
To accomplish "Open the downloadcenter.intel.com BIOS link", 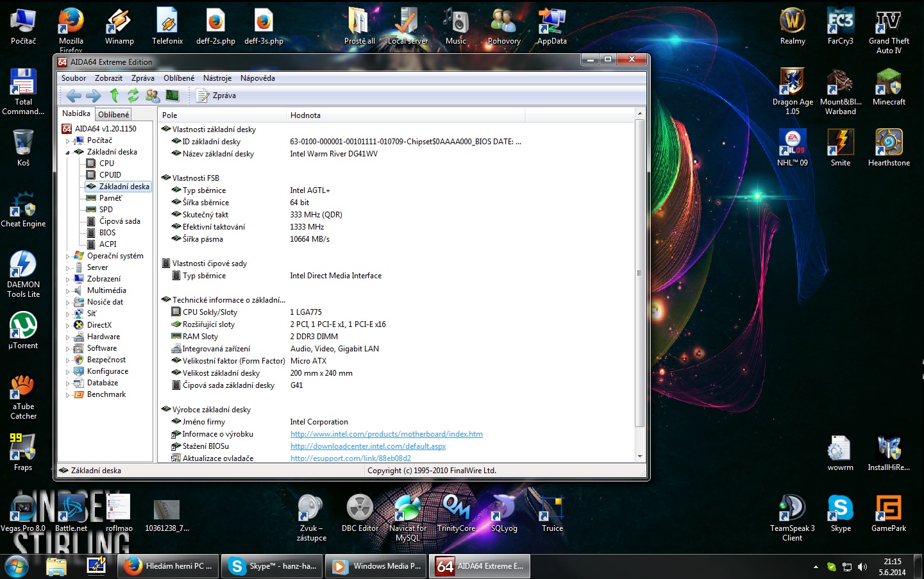I will point(368,446).
